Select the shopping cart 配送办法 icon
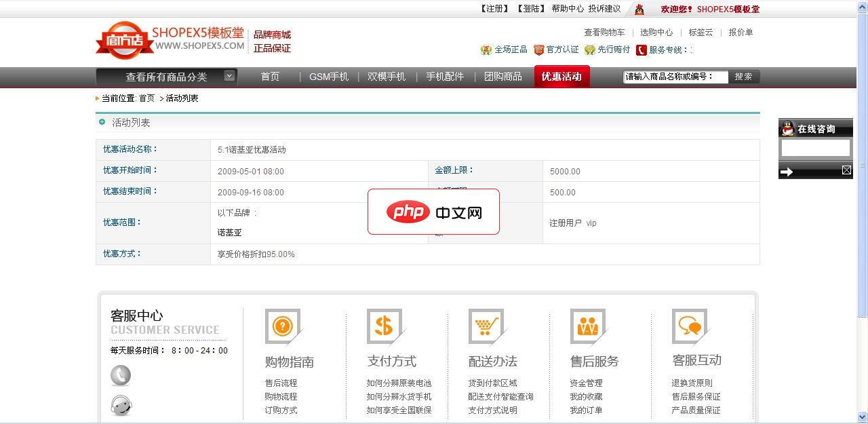This screenshot has width=868, height=424. [x=486, y=326]
